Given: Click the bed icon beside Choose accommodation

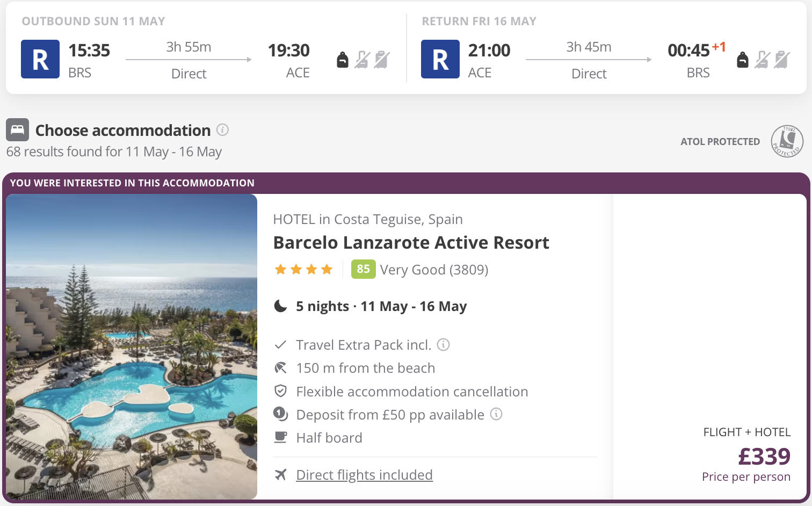Looking at the screenshot, I should [x=17, y=130].
